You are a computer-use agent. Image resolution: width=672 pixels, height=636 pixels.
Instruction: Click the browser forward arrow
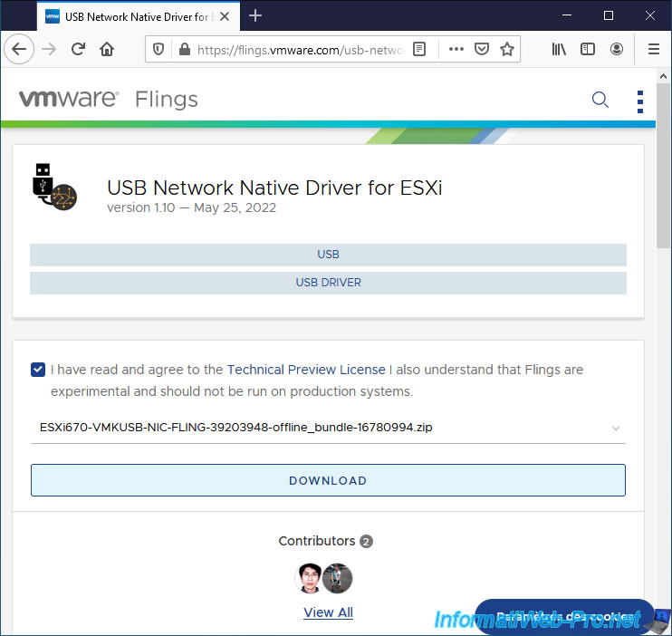[49, 49]
